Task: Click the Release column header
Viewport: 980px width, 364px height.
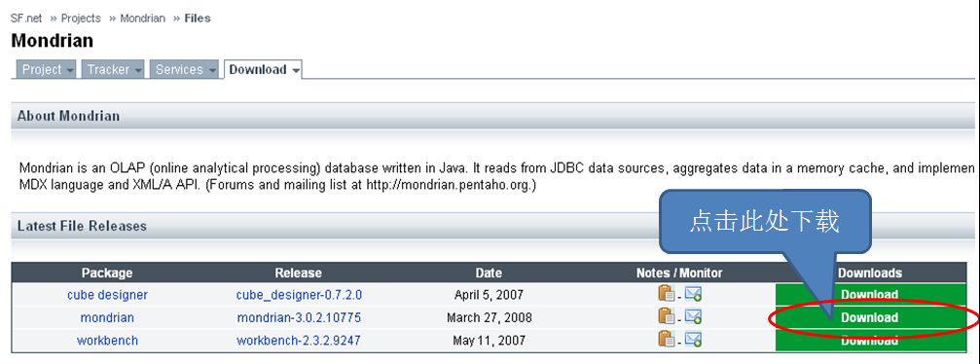Action: point(298,273)
